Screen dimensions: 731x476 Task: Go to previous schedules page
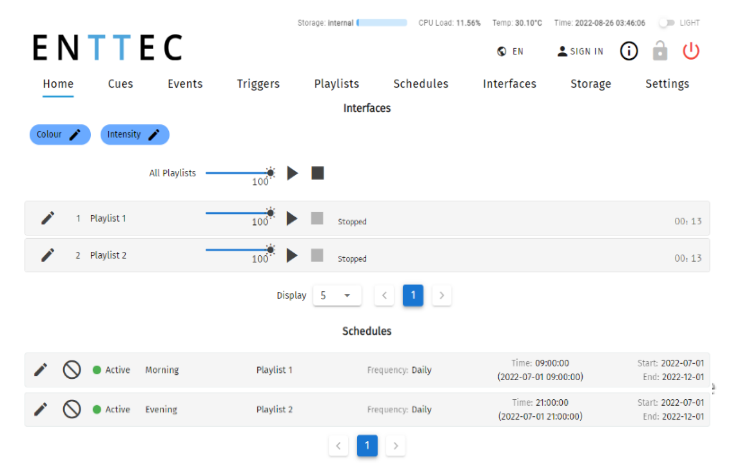[338, 446]
